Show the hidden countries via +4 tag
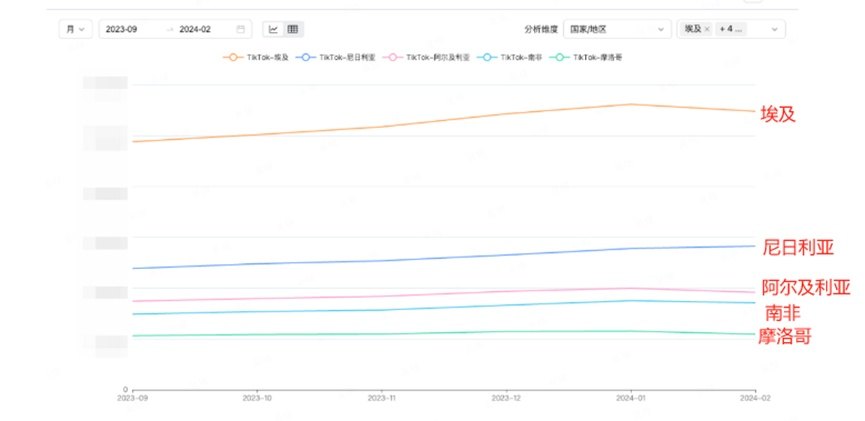Image resolution: width=865 pixels, height=421 pixels. [x=731, y=29]
